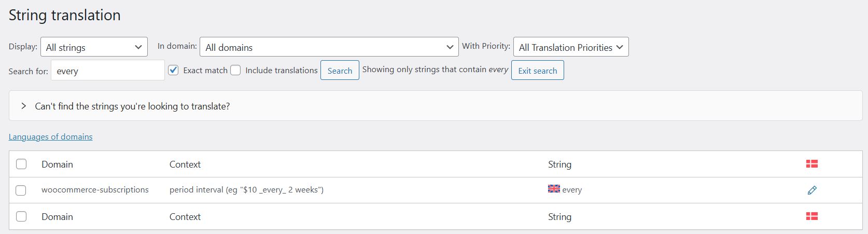Click the 'Search for' text field
868x234 pixels.
tap(108, 71)
